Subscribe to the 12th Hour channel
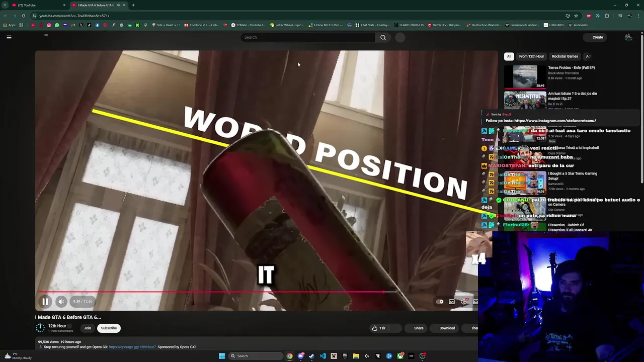The height and width of the screenshot is (362, 644). click(109, 328)
